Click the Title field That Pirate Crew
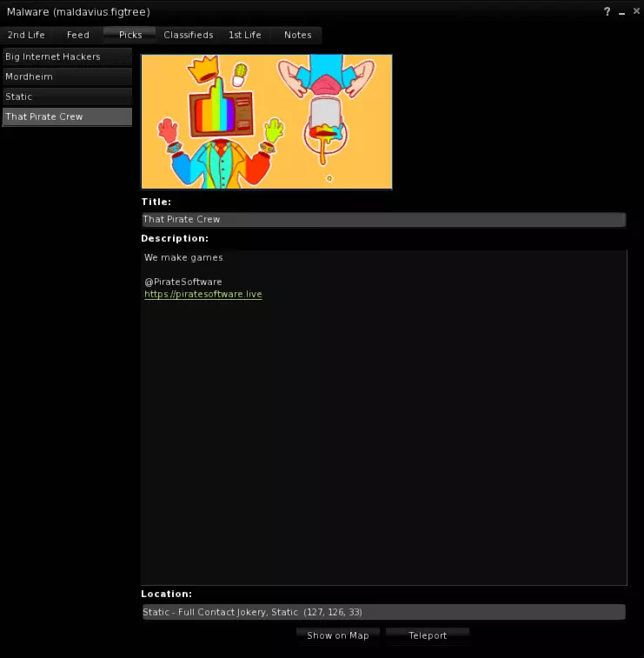The width and height of the screenshot is (644, 658). 384,219
